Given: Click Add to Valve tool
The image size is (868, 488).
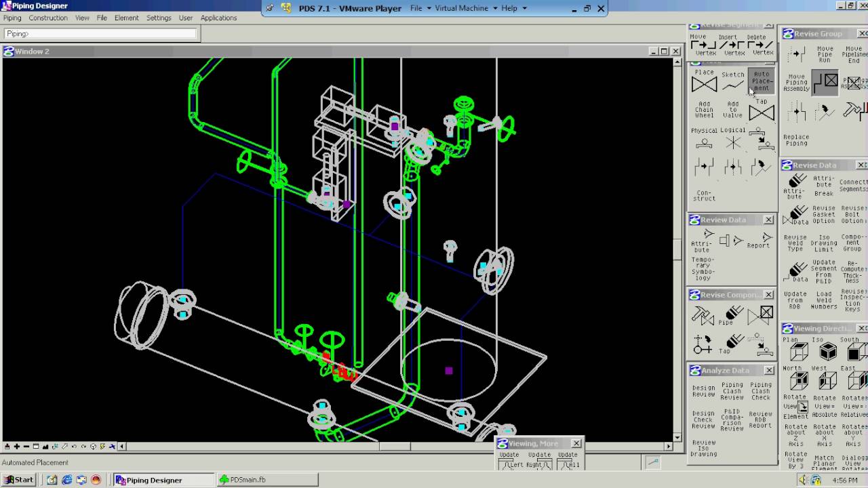Looking at the screenshot, I should [733, 110].
